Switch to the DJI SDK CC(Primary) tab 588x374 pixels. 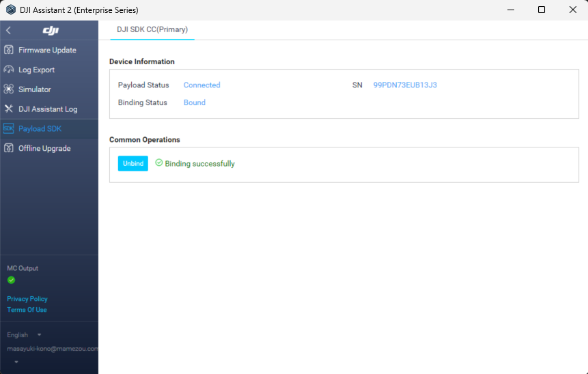point(152,30)
